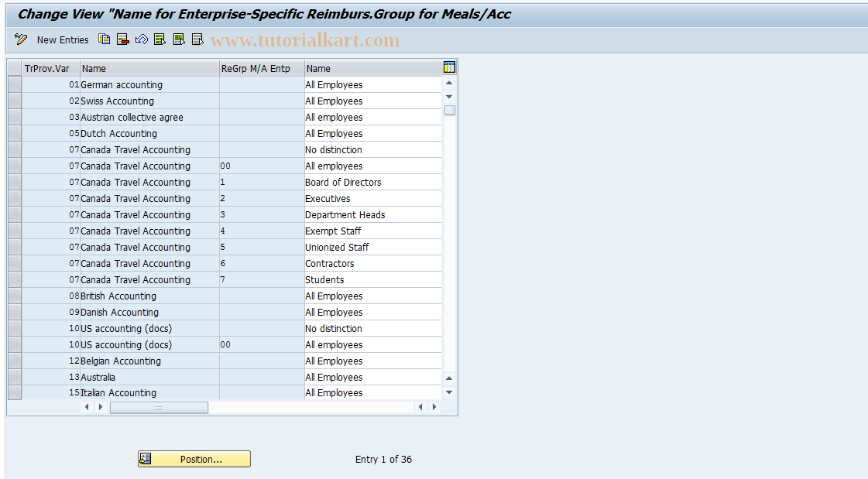Select the Board of Directors row

tap(15, 182)
